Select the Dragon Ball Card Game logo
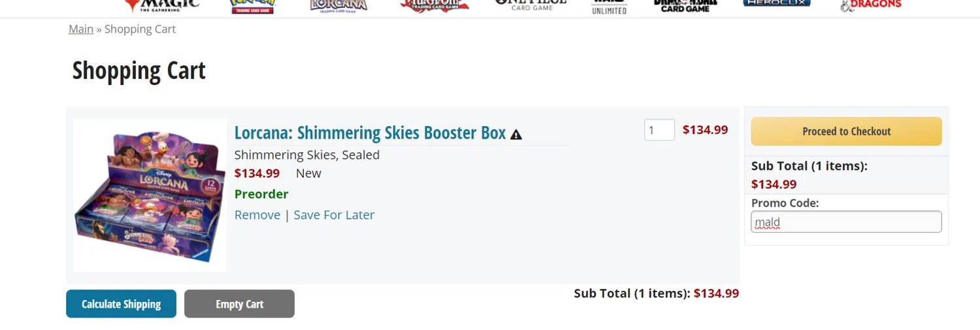Viewport: 980px width, 330px height. [x=685, y=5]
